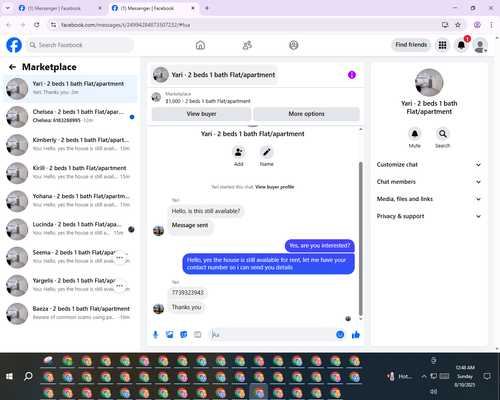Open the Chelsea conversation
Image resolution: width=500 pixels, height=400 pixels.
click(x=70, y=117)
